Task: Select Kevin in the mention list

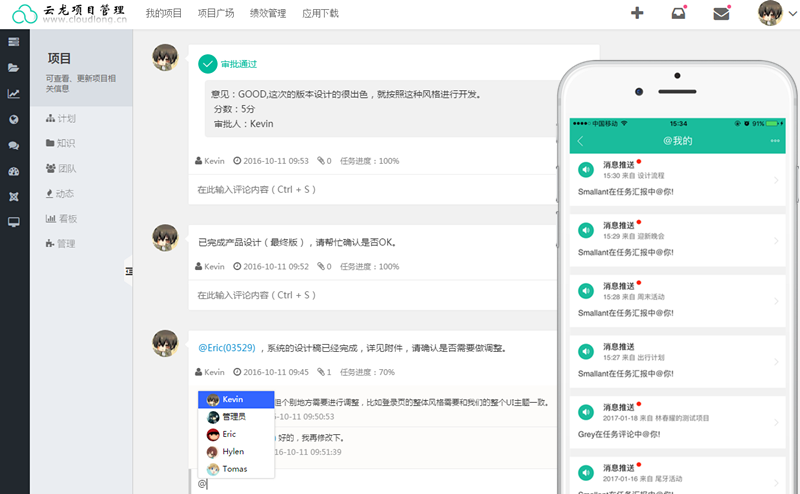Action: point(236,400)
